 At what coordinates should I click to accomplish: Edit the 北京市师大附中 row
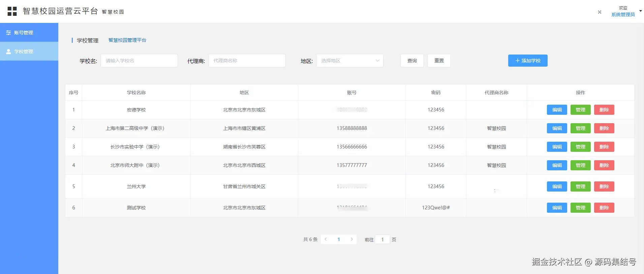pyautogui.click(x=557, y=165)
